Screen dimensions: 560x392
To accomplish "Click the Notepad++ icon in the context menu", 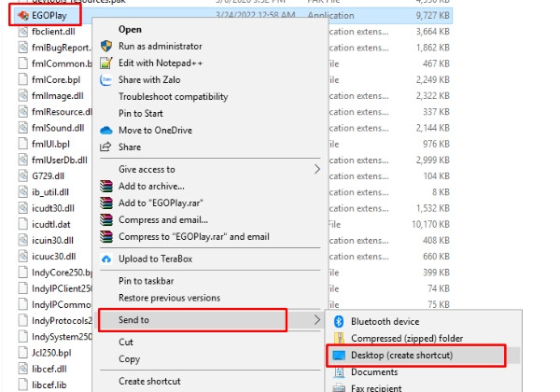I will 106,63.
